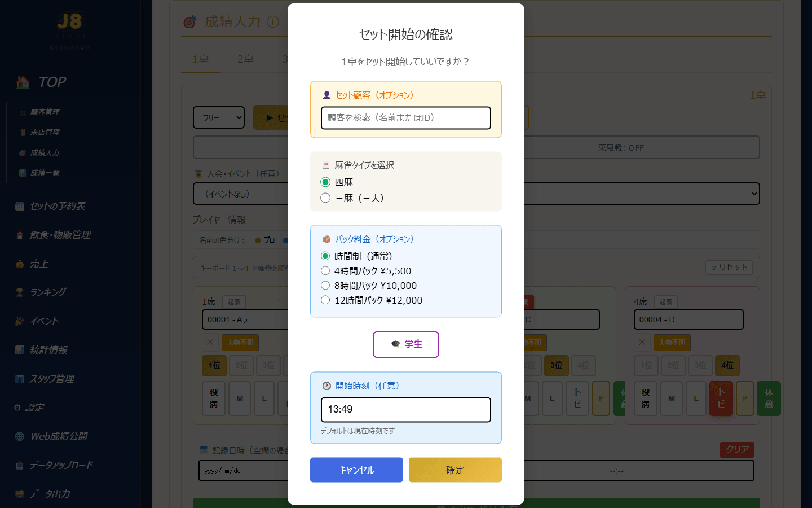Viewport: 812px width, 508px height.
Task: Choose the 8時間パック ¥10,000 option
Action: click(x=325, y=286)
